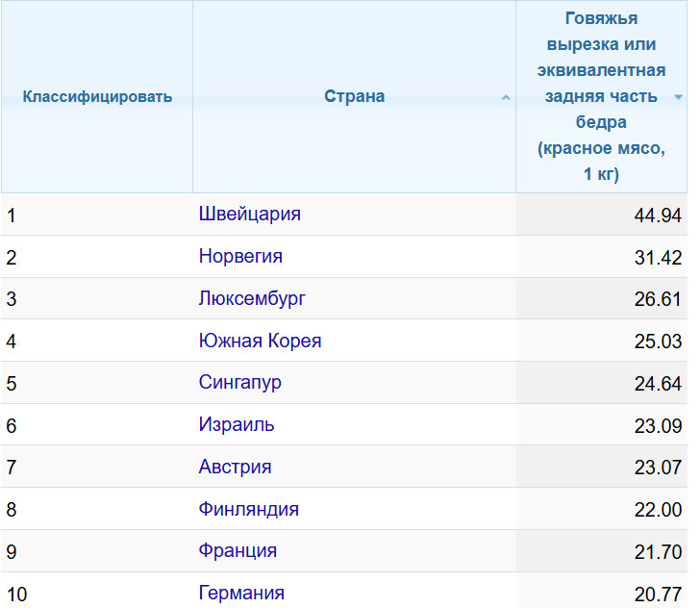Viewport: 700px width, 608px height.
Task: Select the Южная Корея link
Action: [260, 341]
